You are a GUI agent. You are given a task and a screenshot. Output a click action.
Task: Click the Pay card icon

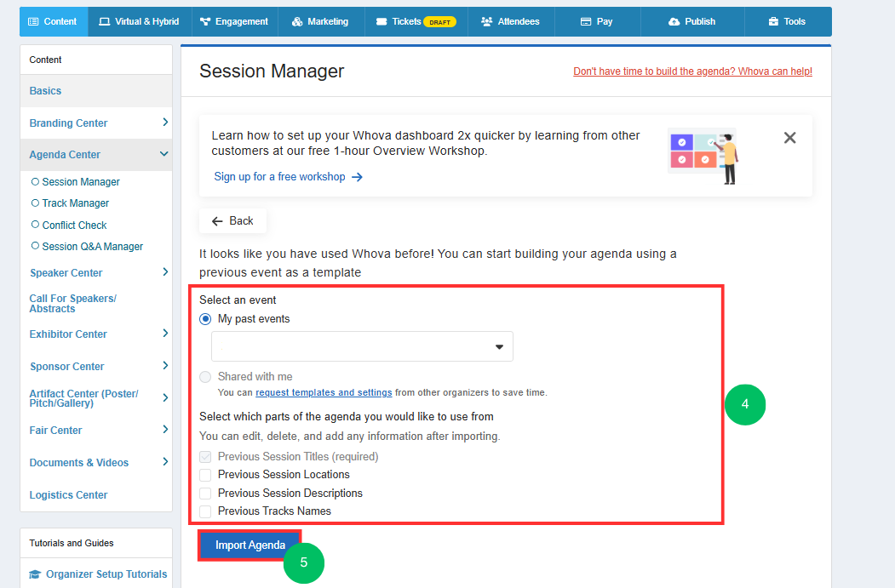pyautogui.click(x=586, y=21)
